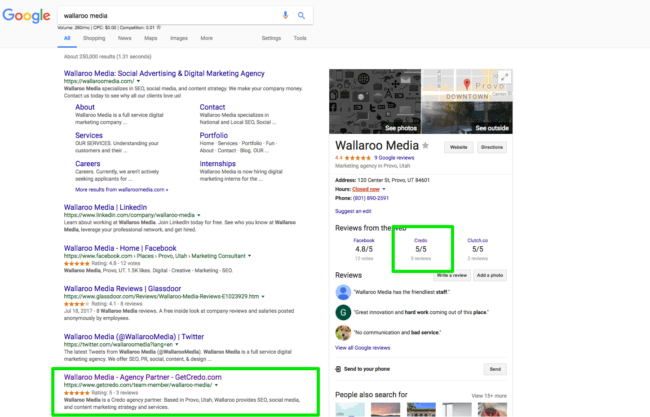Expand the map with the fullscreen icon

(x=504, y=77)
